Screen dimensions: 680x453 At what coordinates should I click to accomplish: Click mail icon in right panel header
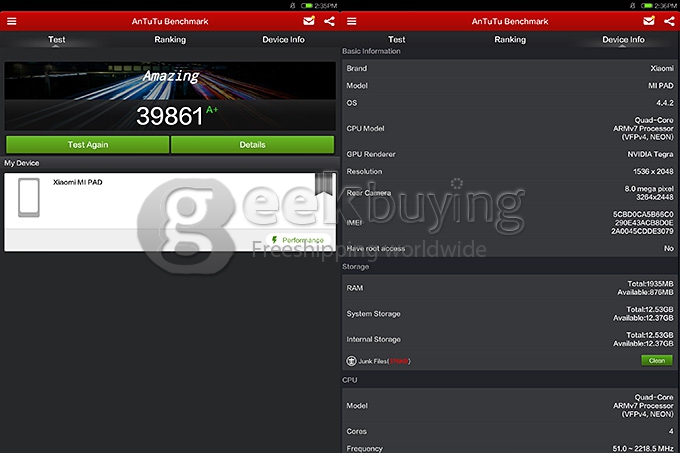click(x=649, y=21)
